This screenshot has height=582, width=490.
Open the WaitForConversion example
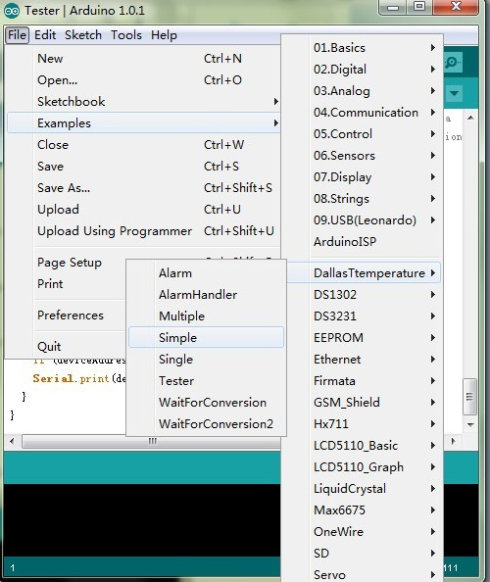206,402
